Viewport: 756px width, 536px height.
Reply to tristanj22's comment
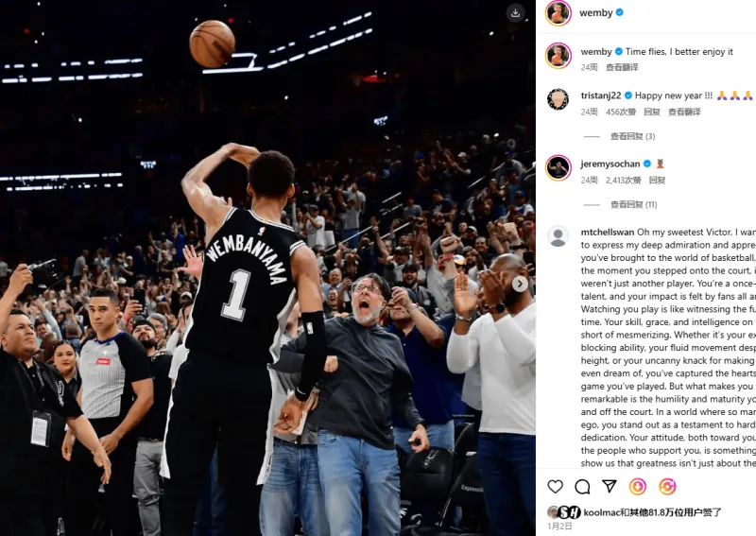point(652,112)
